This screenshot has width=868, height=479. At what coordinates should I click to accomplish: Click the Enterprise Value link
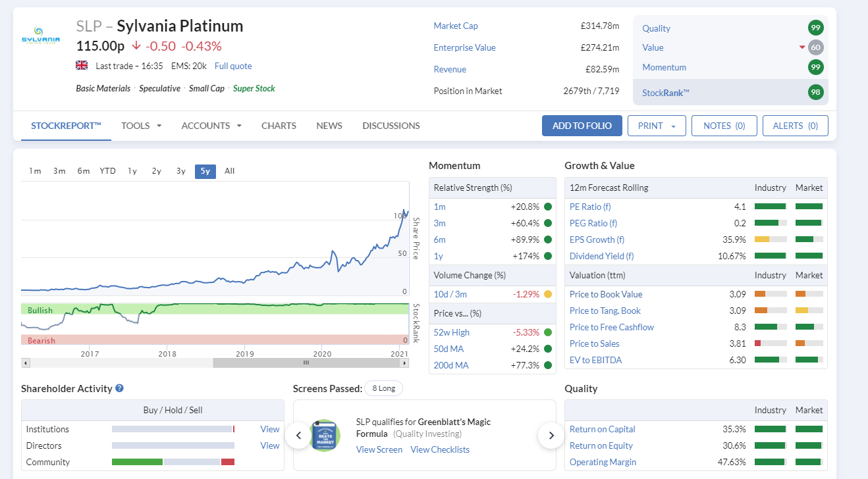pyautogui.click(x=464, y=47)
